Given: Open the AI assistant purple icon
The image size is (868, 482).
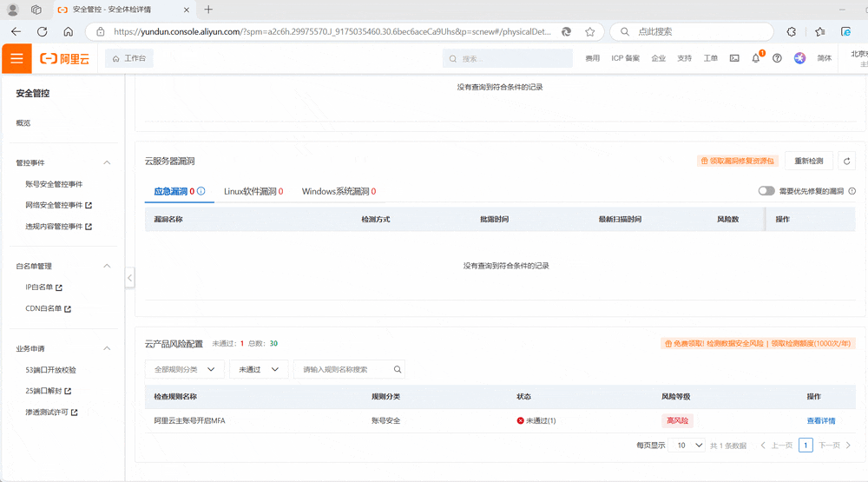Looking at the screenshot, I should 800,58.
